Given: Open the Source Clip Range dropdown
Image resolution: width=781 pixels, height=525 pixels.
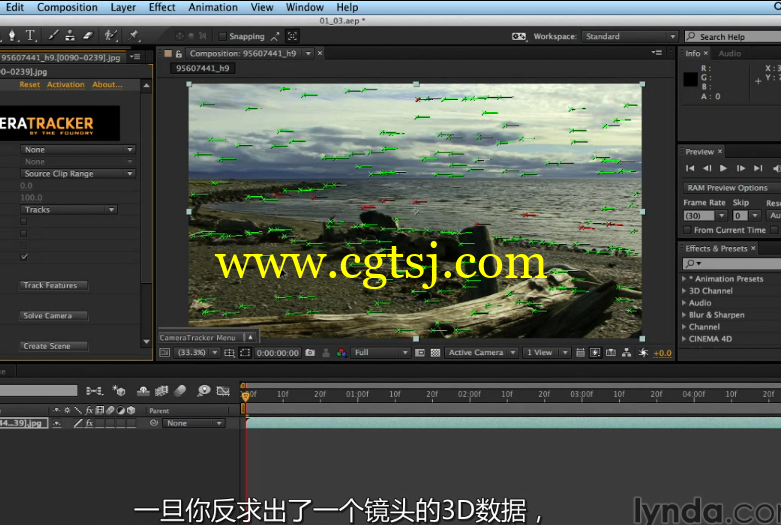Looking at the screenshot, I should tap(78, 173).
